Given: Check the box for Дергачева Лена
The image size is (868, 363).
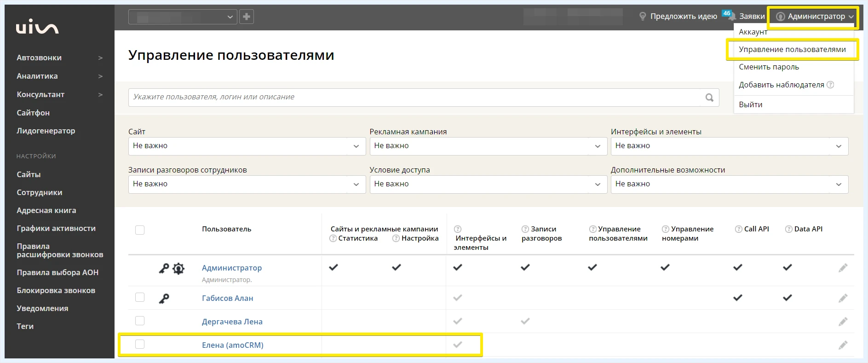Looking at the screenshot, I should click(x=140, y=321).
